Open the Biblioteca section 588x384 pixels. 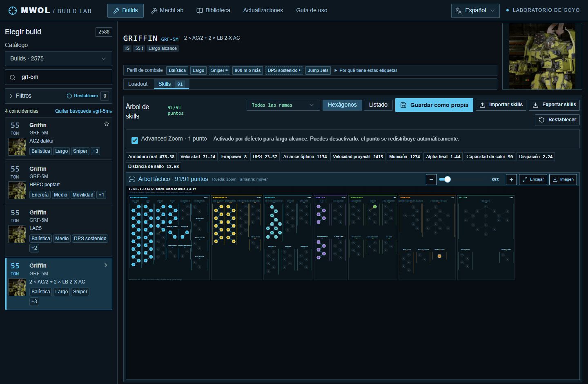tap(213, 11)
